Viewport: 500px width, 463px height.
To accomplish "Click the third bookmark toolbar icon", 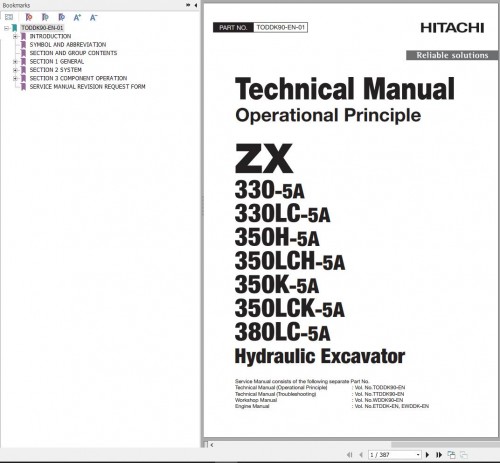I will point(61,17).
